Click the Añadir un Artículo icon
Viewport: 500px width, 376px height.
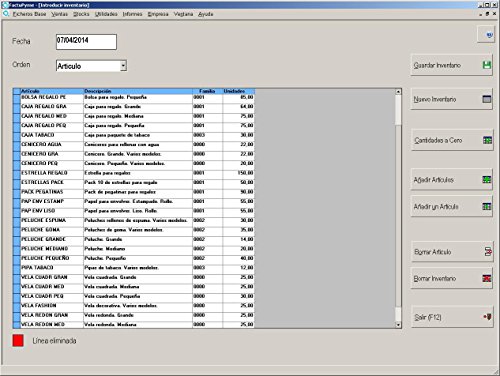pyautogui.click(x=487, y=207)
